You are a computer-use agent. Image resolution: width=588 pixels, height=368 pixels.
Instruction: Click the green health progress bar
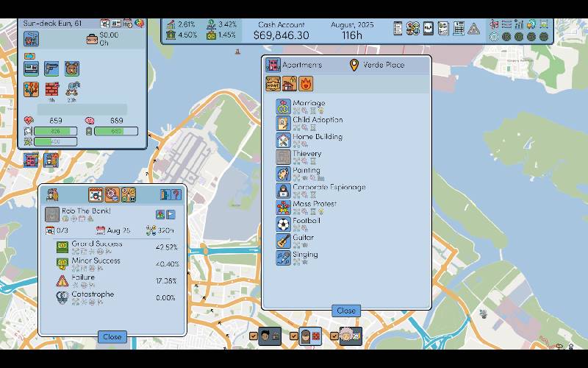click(55, 131)
